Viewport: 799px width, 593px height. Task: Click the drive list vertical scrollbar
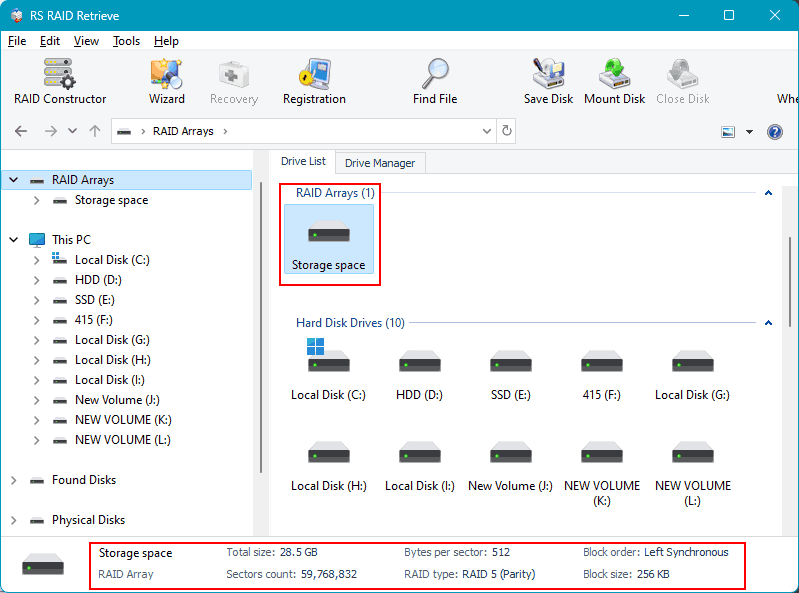click(792, 280)
